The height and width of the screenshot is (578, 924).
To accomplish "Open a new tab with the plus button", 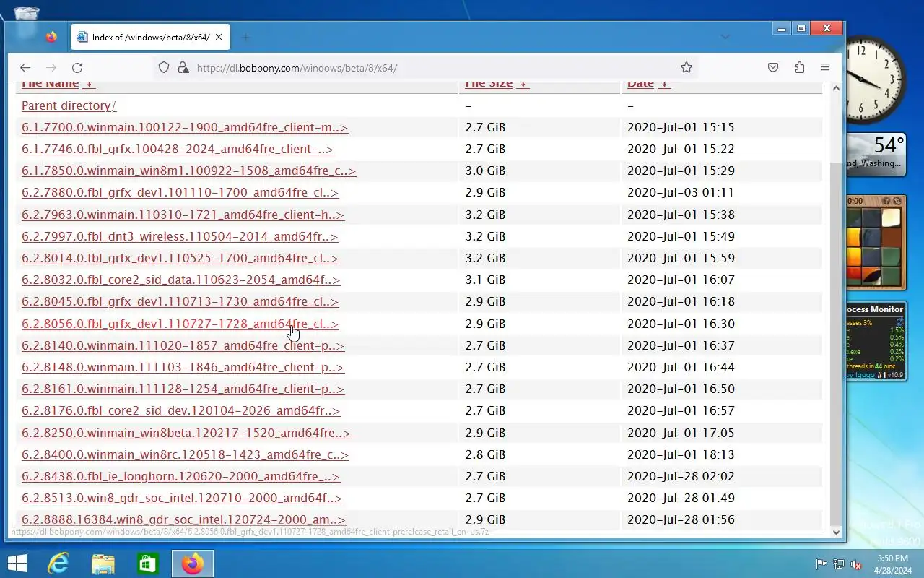I will (x=245, y=37).
